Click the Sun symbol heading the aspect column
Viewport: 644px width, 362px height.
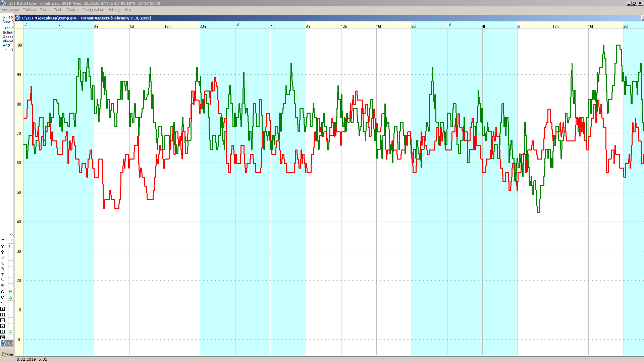pos(12,235)
